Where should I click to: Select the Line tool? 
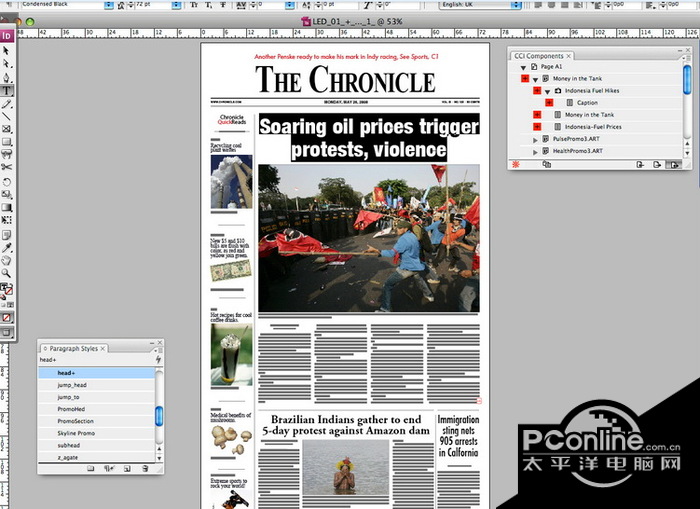6,117
